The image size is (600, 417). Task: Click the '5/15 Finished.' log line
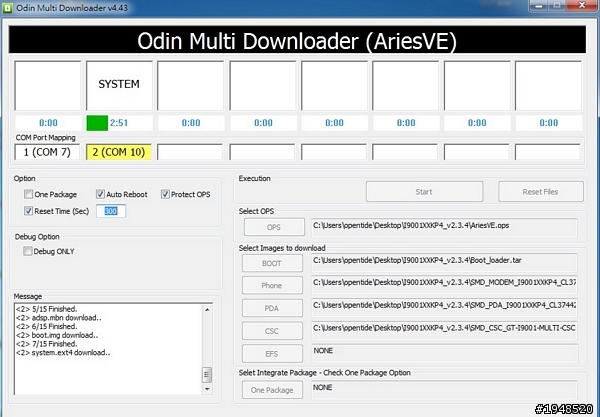47,309
